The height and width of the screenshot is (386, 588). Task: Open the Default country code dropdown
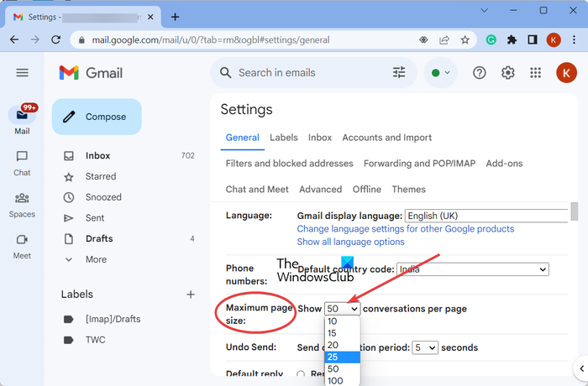tap(473, 269)
